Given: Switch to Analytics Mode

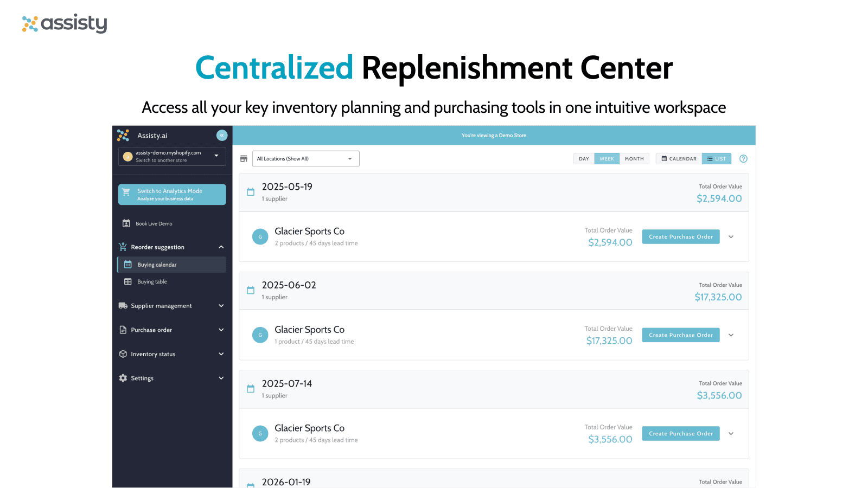Looking at the screenshot, I should point(171,194).
